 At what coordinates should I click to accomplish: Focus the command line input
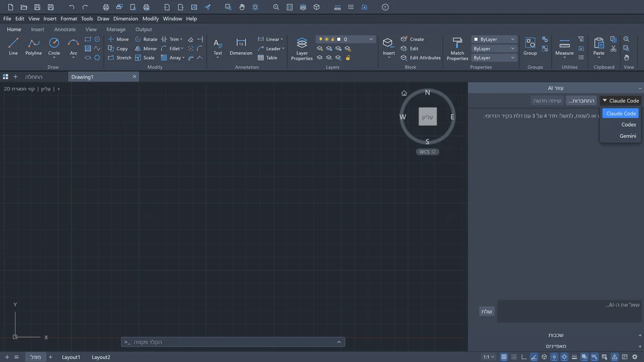tap(233, 342)
